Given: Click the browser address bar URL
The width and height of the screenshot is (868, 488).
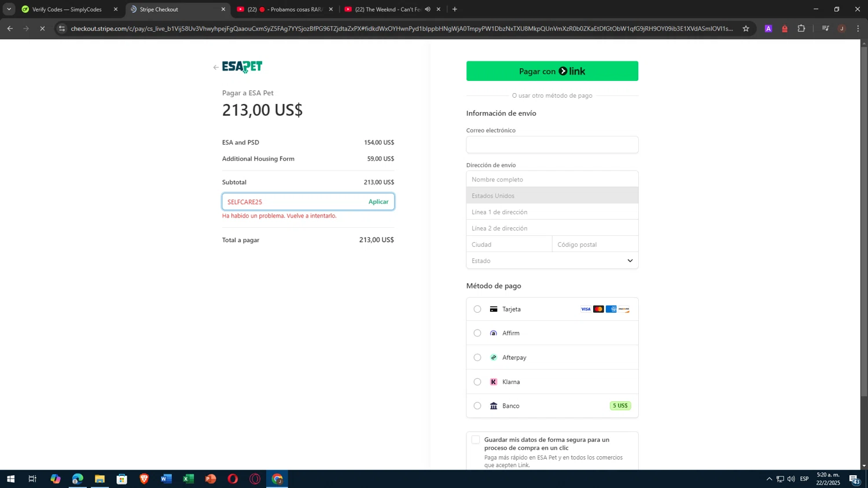Looking at the screenshot, I should tap(402, 28).
